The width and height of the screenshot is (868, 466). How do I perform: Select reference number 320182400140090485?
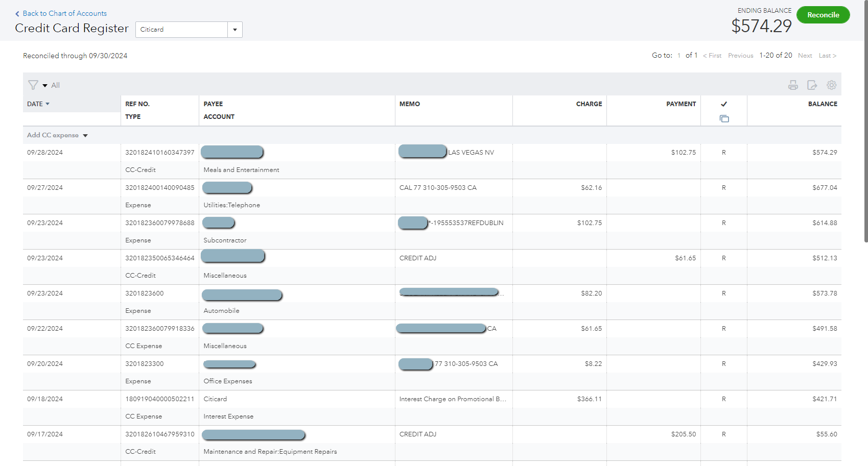160,188
